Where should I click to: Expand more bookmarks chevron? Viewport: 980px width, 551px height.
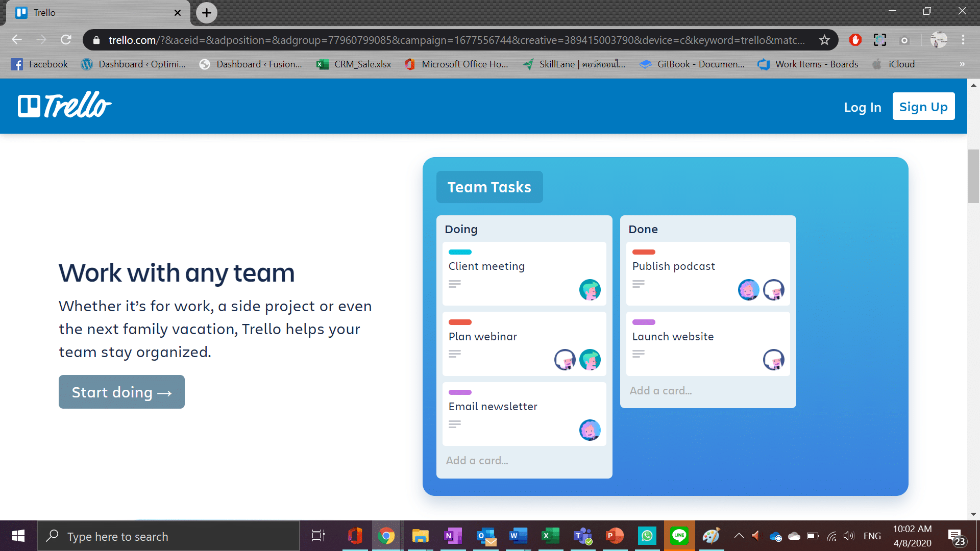(962, 64)
